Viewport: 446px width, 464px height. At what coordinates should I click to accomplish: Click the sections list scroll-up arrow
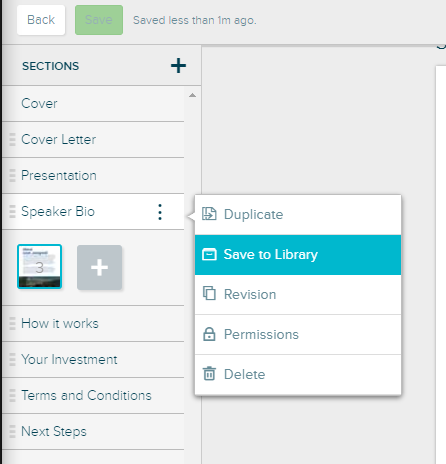192,95
